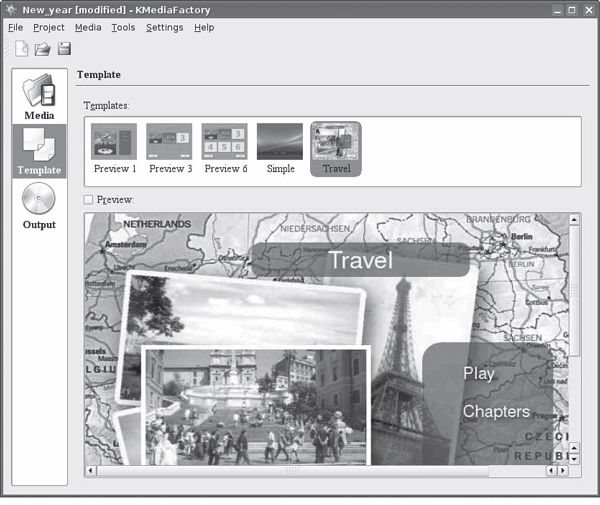
Task: Choose the Preview 3 template
Action: [169, 148]
